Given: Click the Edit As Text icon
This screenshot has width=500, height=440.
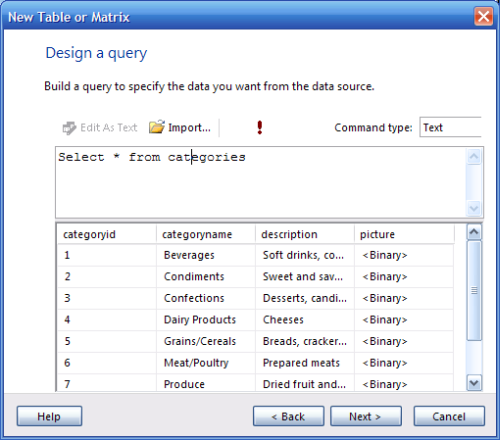Looking at the screenshot, I should (69, 128).
